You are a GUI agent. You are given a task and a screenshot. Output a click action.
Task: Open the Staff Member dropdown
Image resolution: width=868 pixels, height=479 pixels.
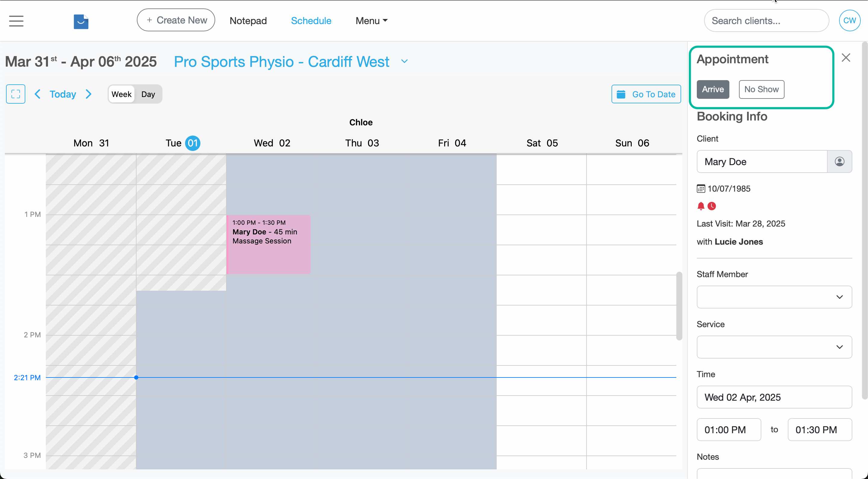[x=774, y=297]
